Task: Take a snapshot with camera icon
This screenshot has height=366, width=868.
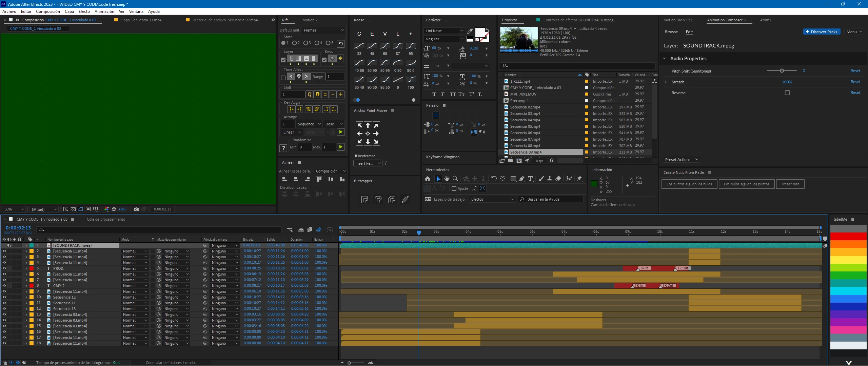Action: (136, 209)
